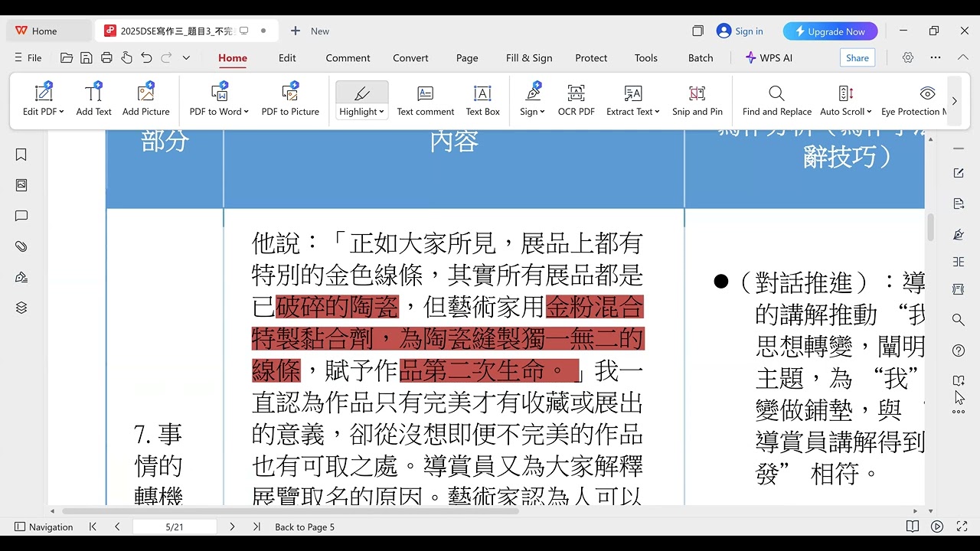The width and height of the screenshot is (980, 551).
Task: Click Back to Page 5
Action: click(305, 527)
